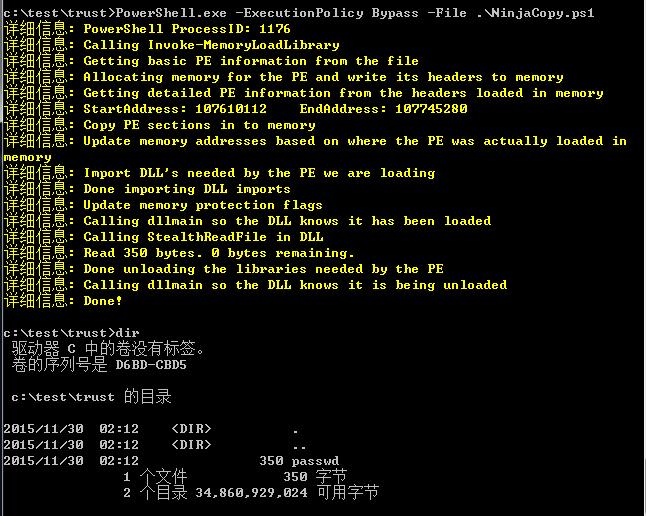Image resolution: width=646 pixels, height=516 pixels.
Task: Click the Copy PE sections line
Action: click(x=199, y=125)
